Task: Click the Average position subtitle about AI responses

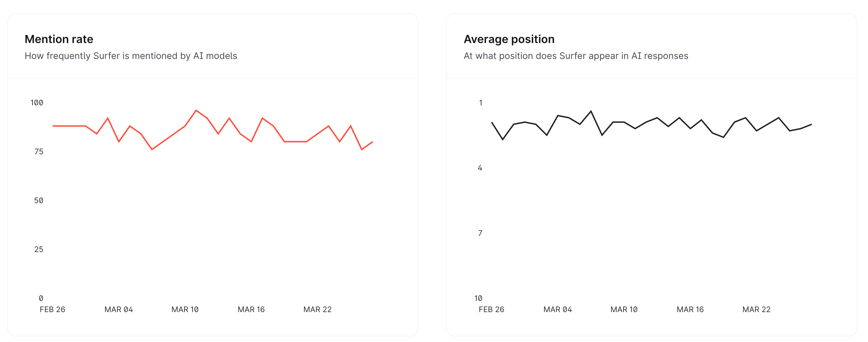Action: (575, 56)
